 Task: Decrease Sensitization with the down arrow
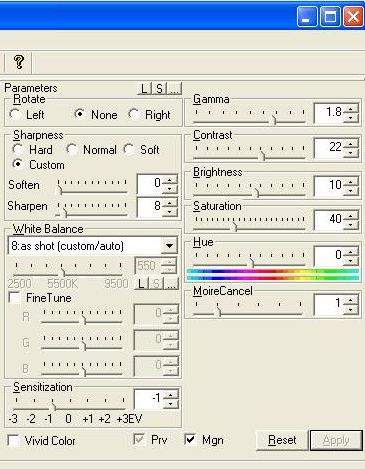point(171,404)
